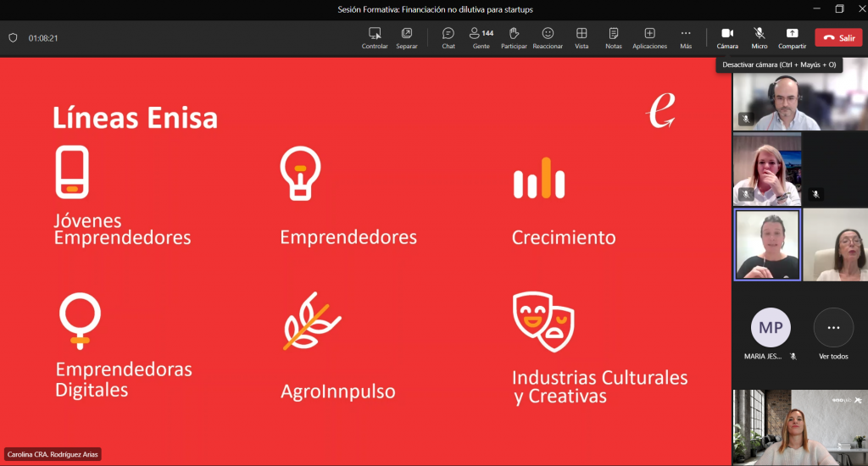Click the Emprendedores lightbulb icon

pyautogui.click(x=300, y=173)
